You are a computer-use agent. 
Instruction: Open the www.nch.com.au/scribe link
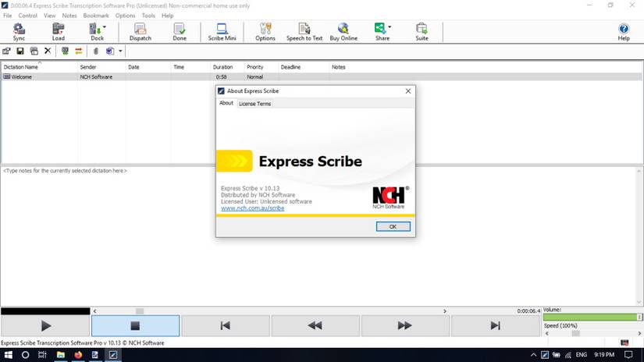pos(253,208)
